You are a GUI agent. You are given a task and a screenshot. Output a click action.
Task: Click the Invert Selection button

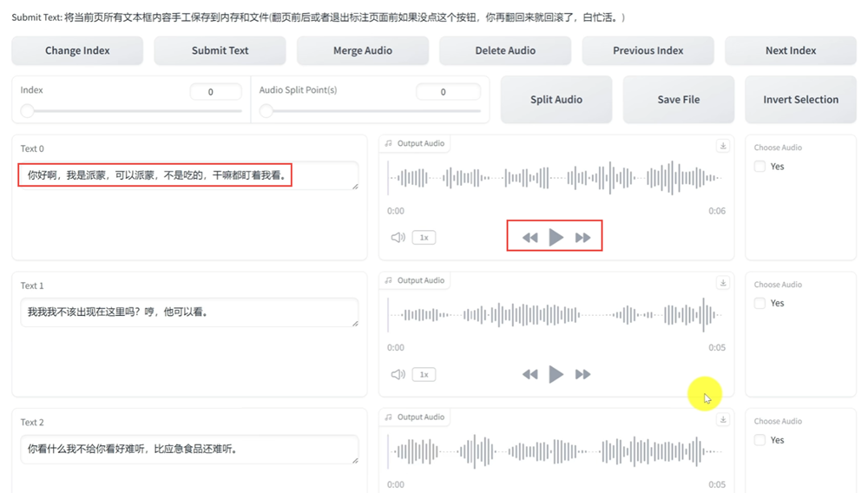tap(800, 100)
